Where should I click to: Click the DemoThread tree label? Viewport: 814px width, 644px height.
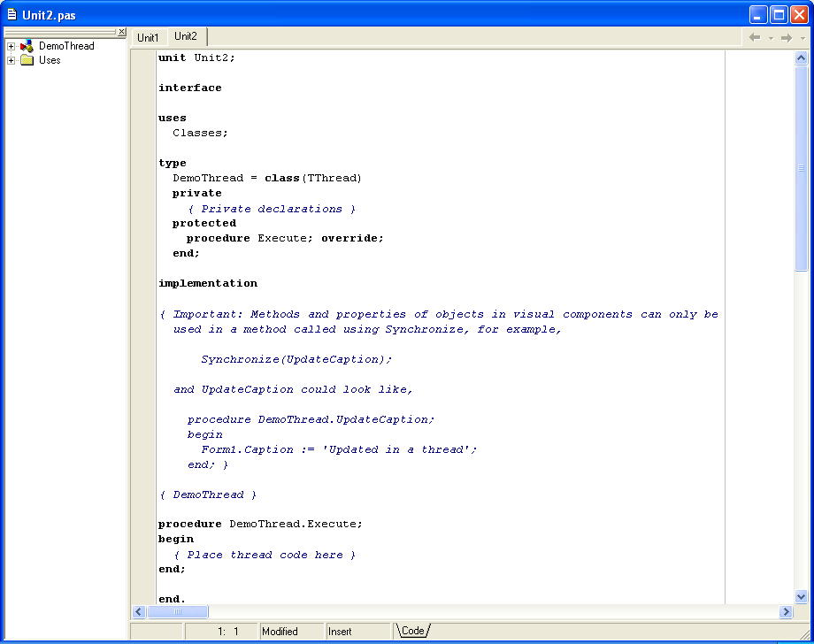point(66,46)
